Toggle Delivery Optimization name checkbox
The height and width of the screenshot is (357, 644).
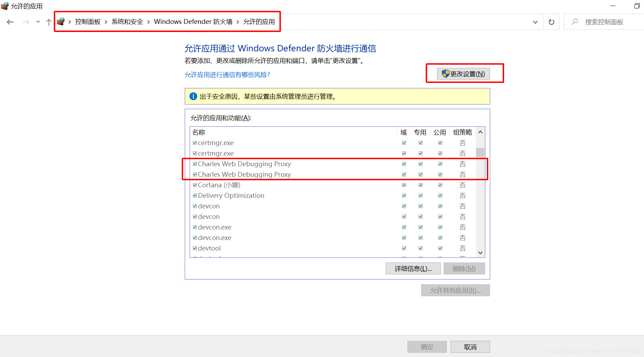pos(195,196)
